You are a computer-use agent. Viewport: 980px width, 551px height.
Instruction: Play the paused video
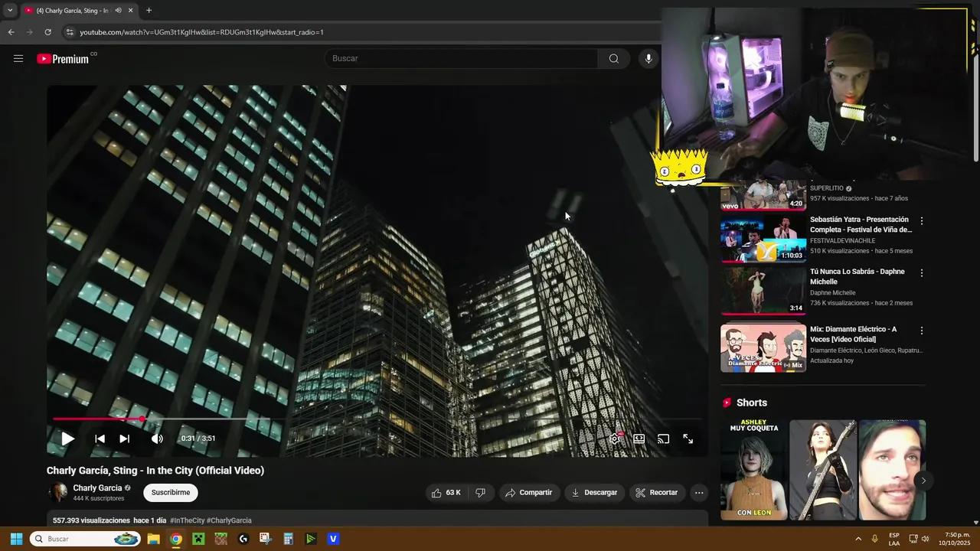[x=67, y=439]
